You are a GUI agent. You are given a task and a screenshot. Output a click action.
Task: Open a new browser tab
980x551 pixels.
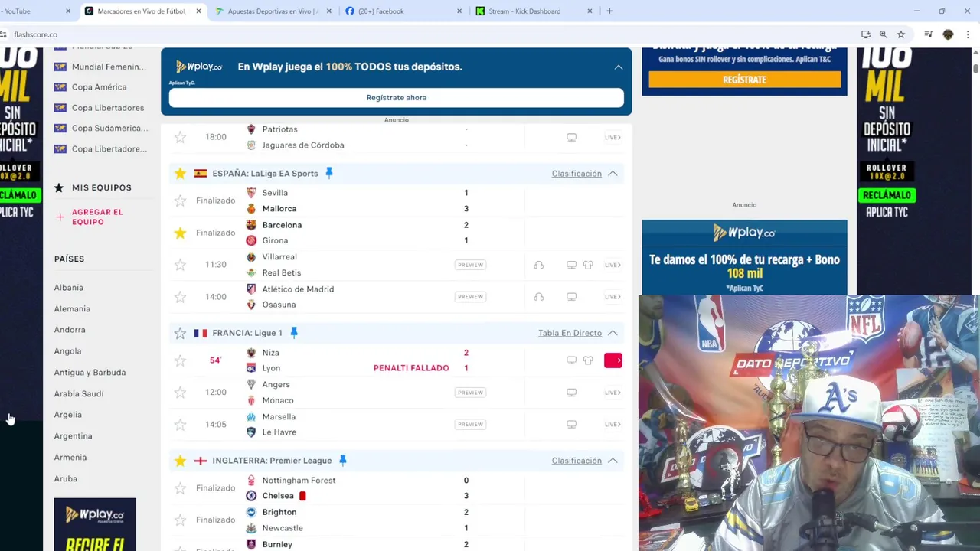[609, 11]
